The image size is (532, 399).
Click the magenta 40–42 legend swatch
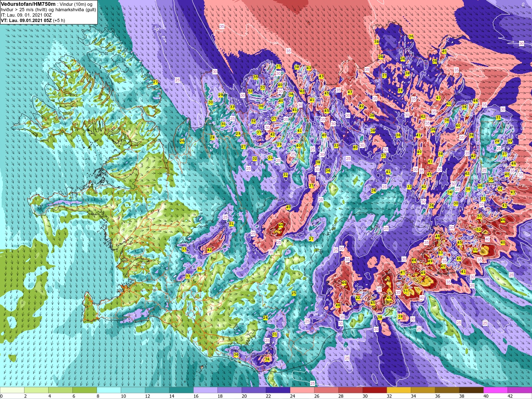tap(495, 390)
